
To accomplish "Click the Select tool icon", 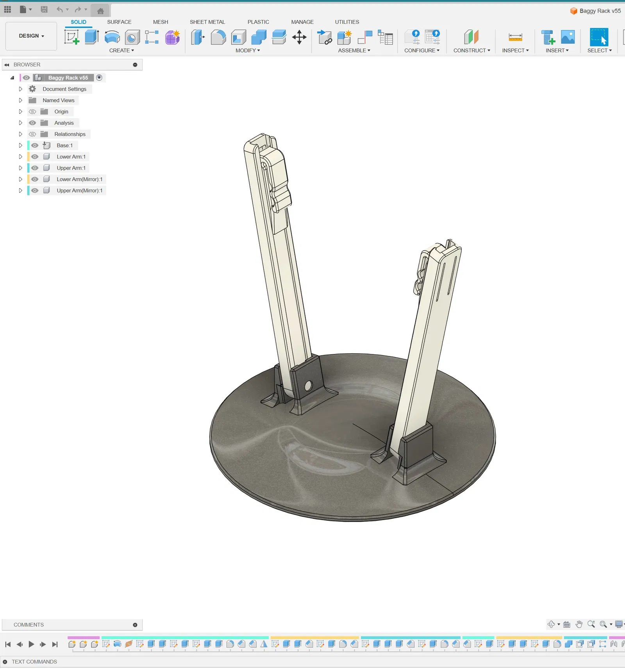I will point(599,38).
